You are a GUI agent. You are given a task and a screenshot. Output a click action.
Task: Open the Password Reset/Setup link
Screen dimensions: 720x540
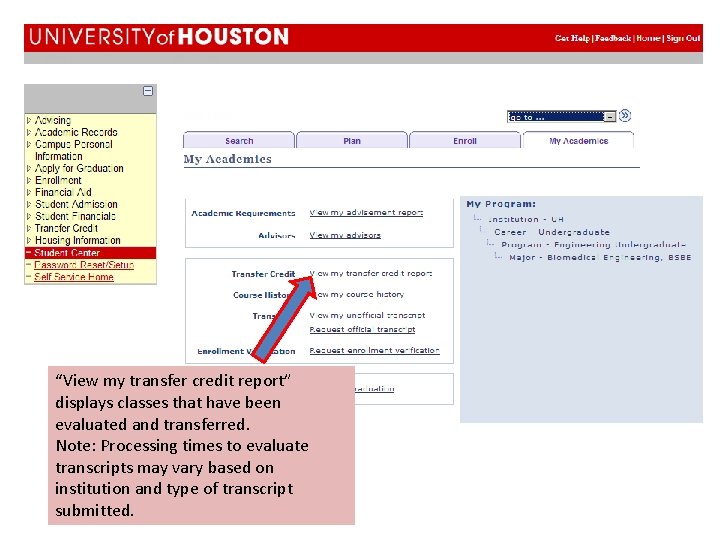(84, 264)
